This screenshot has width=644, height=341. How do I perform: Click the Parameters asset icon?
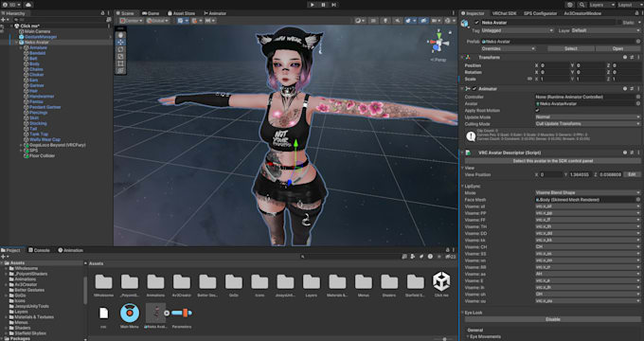[x=182, y=314]
